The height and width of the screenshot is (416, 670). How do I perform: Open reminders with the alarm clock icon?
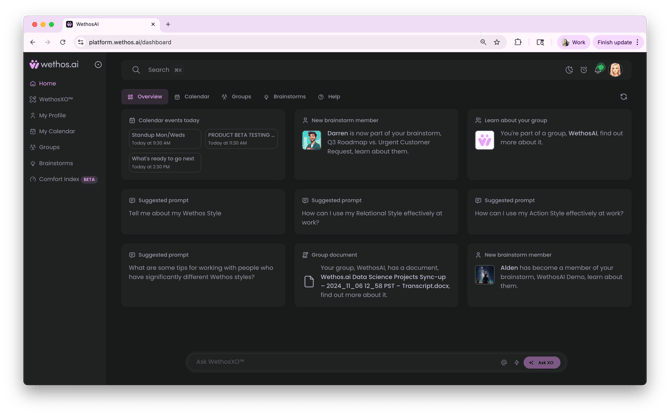[x=584, y=70]
